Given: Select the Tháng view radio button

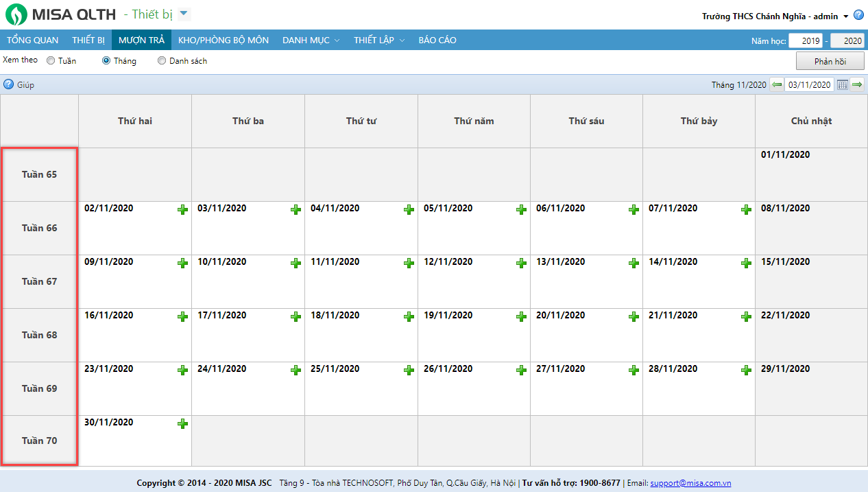Looking at the screenshot, I should coord(106,60).
